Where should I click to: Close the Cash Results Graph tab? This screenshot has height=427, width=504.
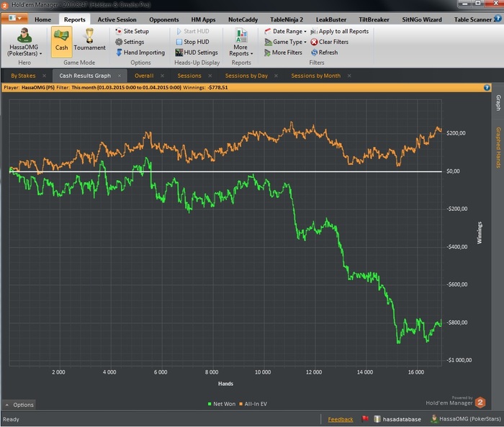click(x=120, y=76)
